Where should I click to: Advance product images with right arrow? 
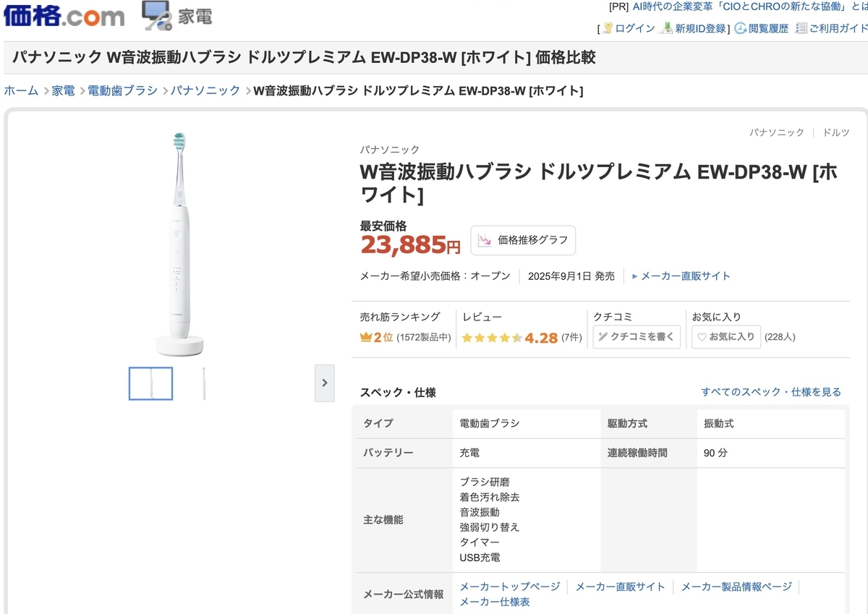click(x=325, y=383)
